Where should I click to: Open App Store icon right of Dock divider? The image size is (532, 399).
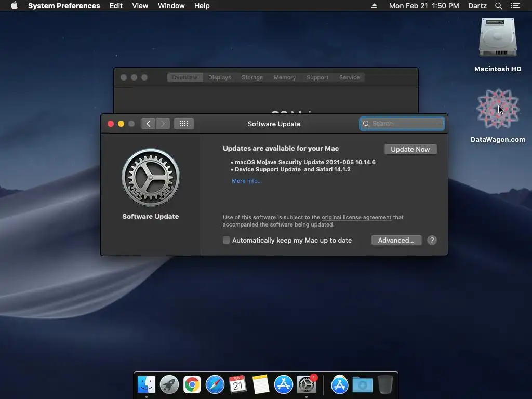[x=340, y=385]
